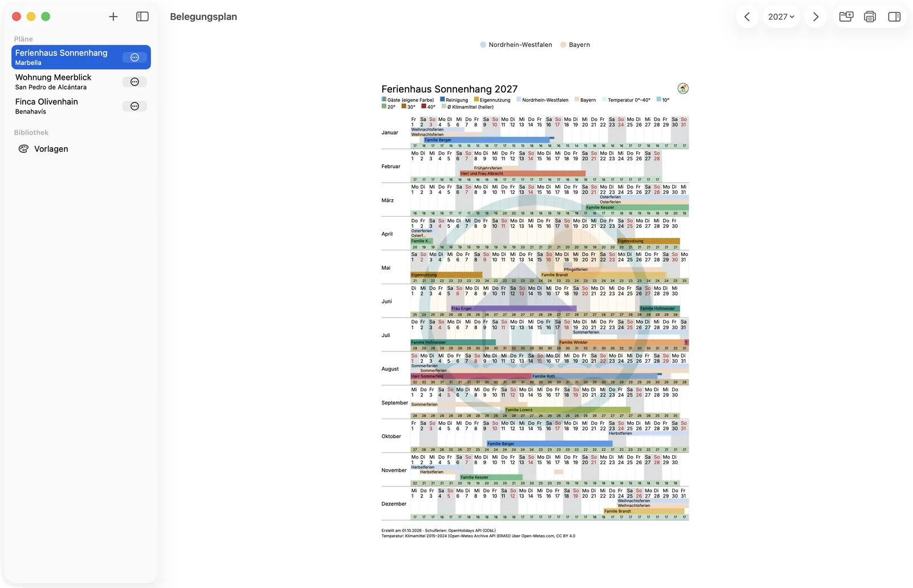This screenshot has width=913, height=588.
Task: Go to previous year arrow
Action: (x=747, y=17)
